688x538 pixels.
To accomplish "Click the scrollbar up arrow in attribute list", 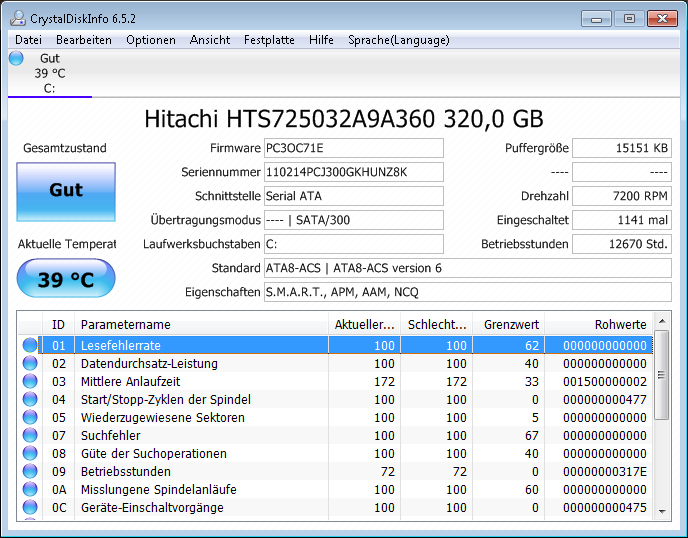I will pyautogui.click(x=662, y=322).
